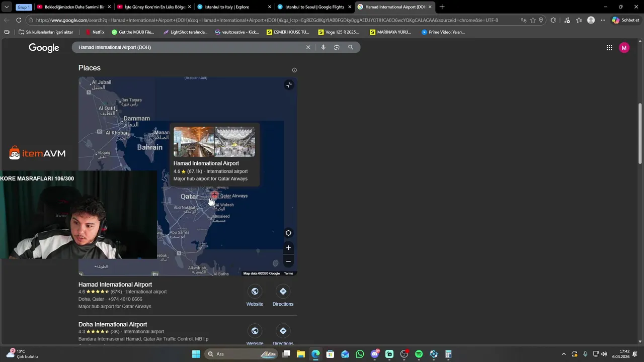
Task: Switch to Istanbul to Italy Explore tab
Action: click(234, 7)
